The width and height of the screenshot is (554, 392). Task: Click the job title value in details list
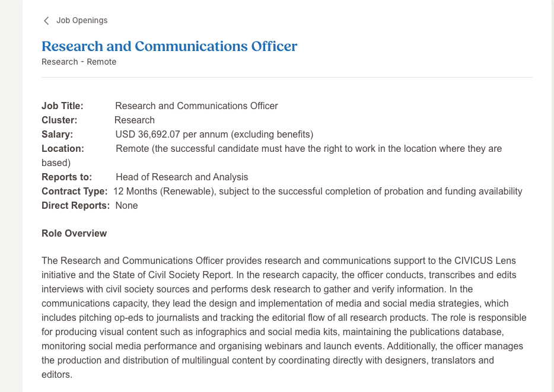[196, 106]
